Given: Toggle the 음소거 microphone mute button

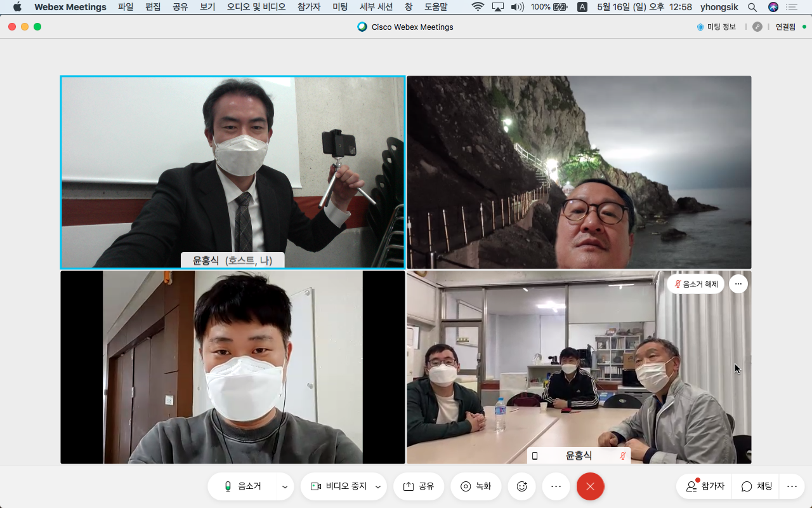Looking at the screenshot, I should point(243,486).
